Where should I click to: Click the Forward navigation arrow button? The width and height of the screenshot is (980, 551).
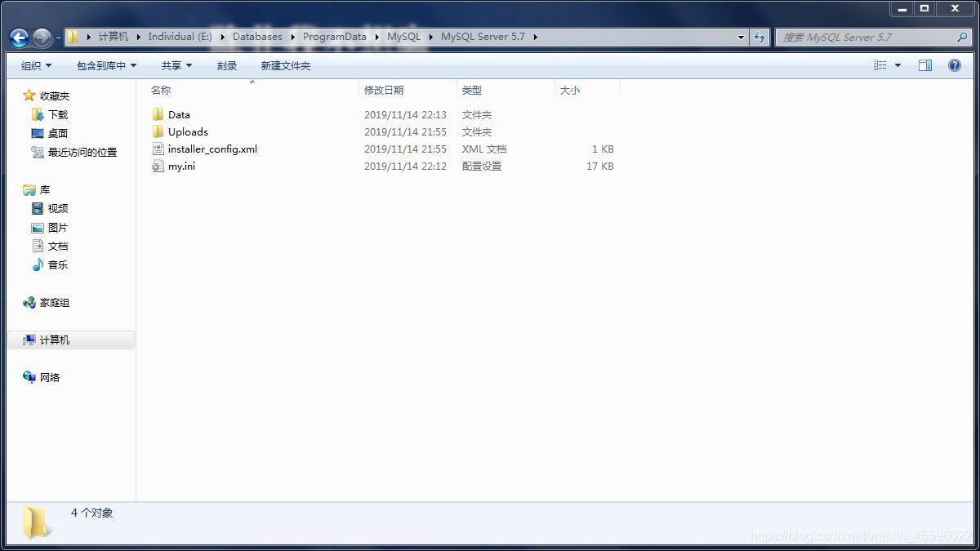coord(42,38)
